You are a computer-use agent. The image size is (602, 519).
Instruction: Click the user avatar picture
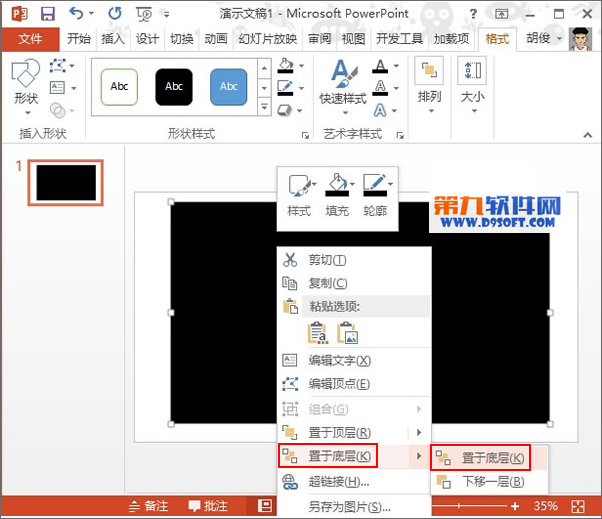pyautogui.click(x=580, y=39)
